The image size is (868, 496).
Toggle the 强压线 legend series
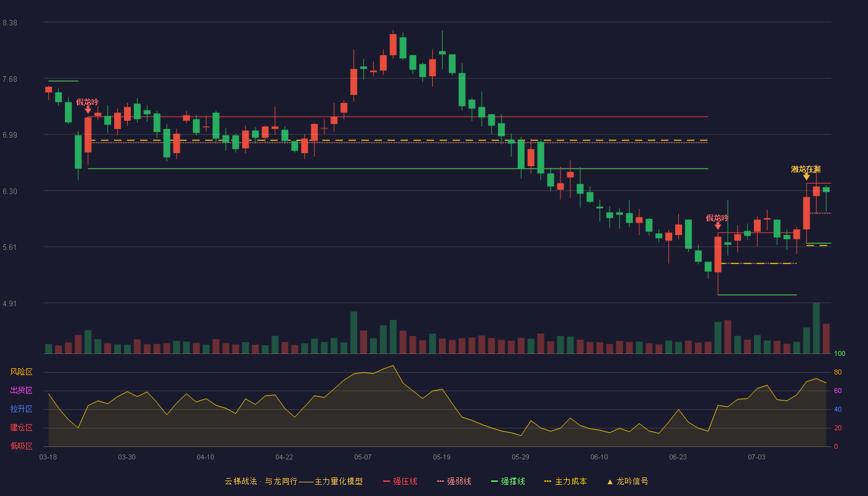(400, 481)
